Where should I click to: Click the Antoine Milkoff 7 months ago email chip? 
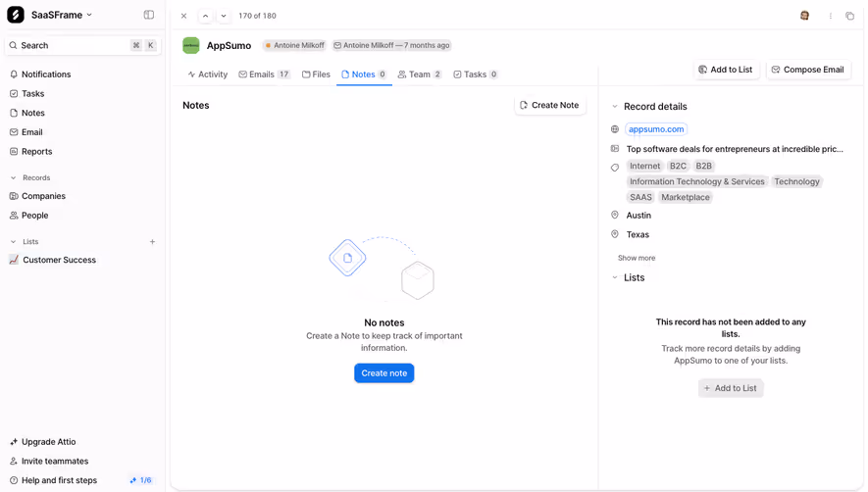pos(391,45)
